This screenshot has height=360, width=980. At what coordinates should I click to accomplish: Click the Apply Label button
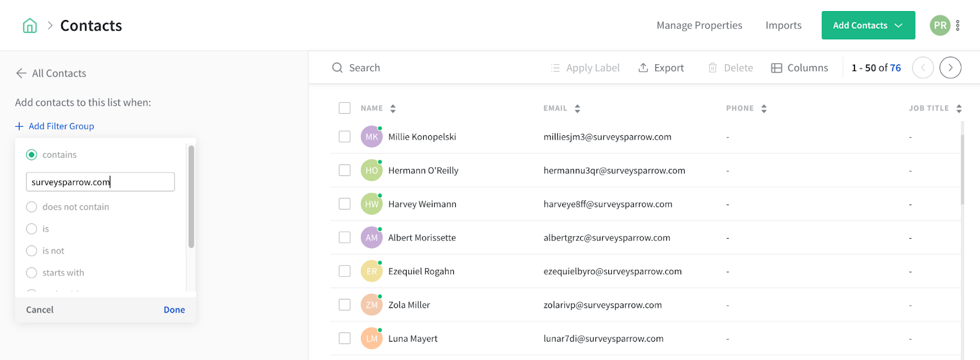tap(585, 68)
